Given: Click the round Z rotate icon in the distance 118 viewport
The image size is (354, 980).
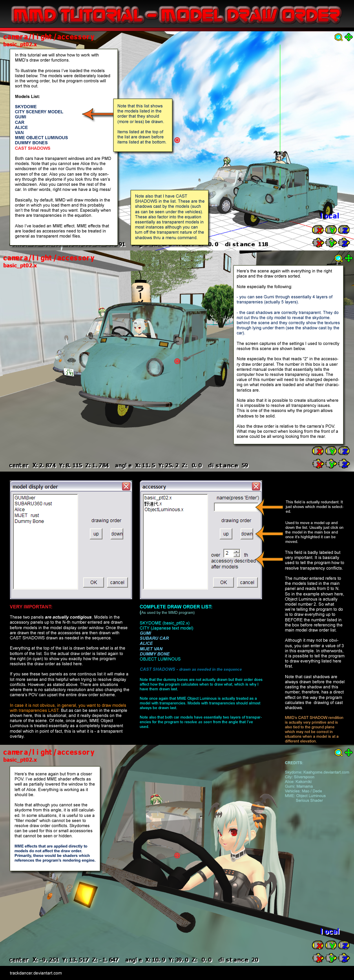Looking at the screenshot, I should pos(344,230).
